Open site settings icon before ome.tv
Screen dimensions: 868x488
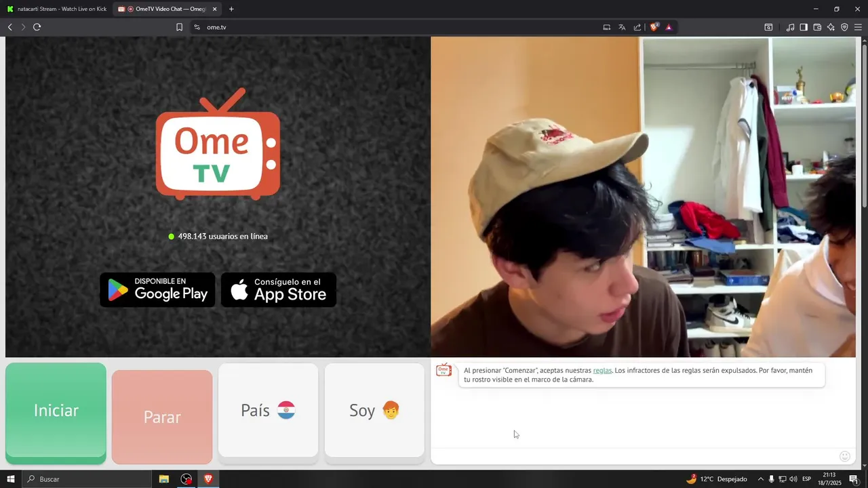click(x=197, y=27)
